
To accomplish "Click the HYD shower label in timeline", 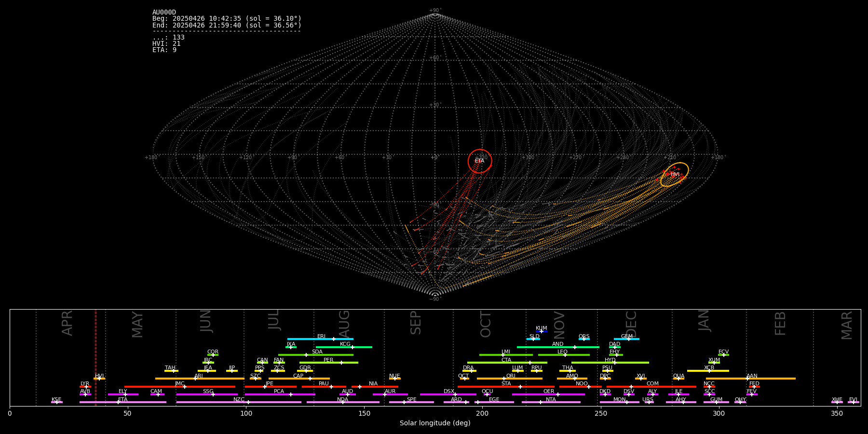I will pyautogui.click(x=610, y=360).
